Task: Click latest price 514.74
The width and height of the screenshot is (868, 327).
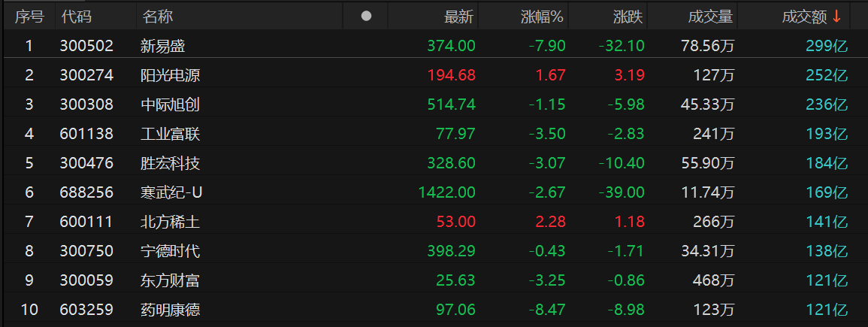Action: pyautogui.click(x=451, y=104)
